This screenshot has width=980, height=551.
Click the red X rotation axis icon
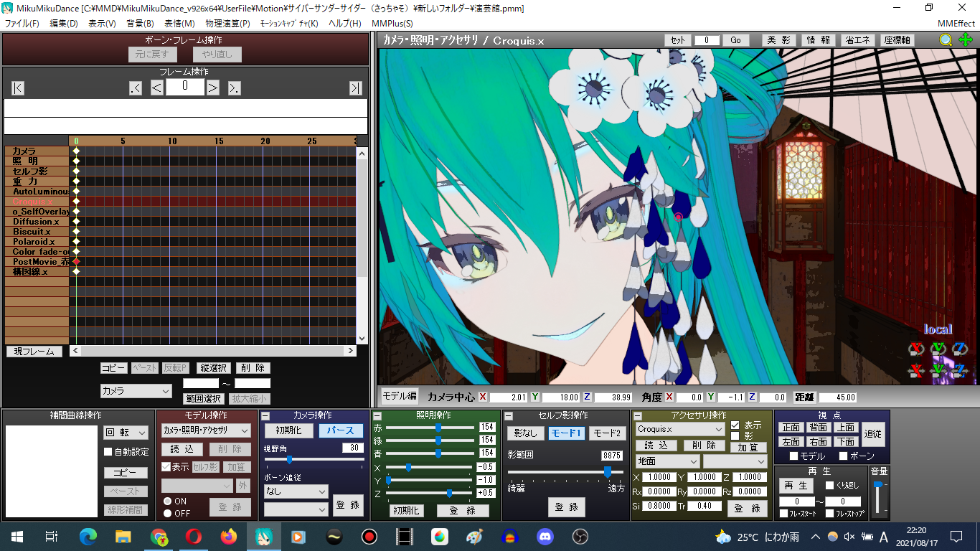916,349
